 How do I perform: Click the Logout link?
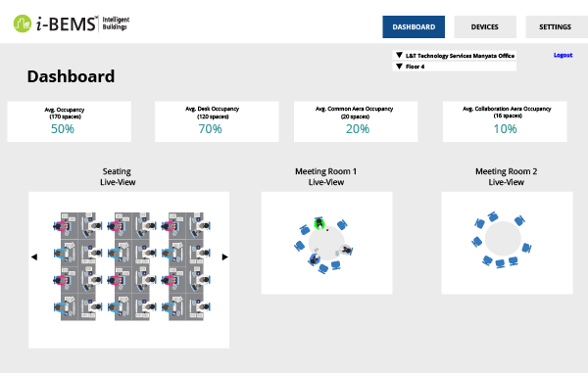pos(563,55)
